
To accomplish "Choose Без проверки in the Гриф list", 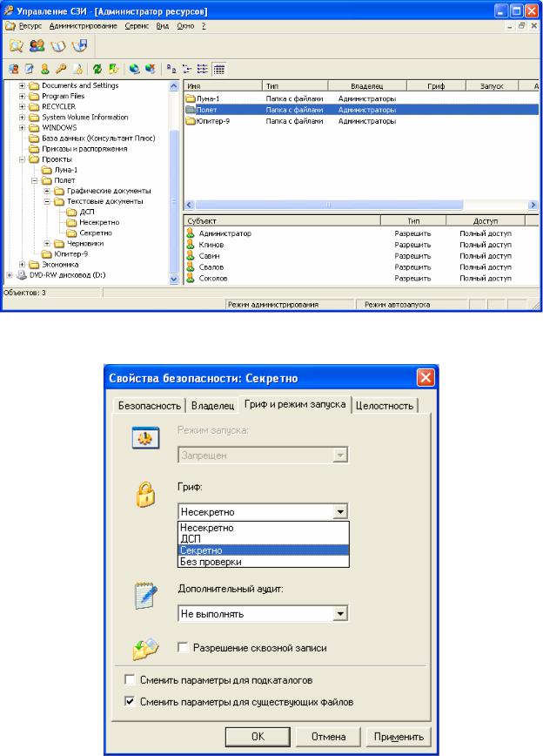I will click(264, 562).
